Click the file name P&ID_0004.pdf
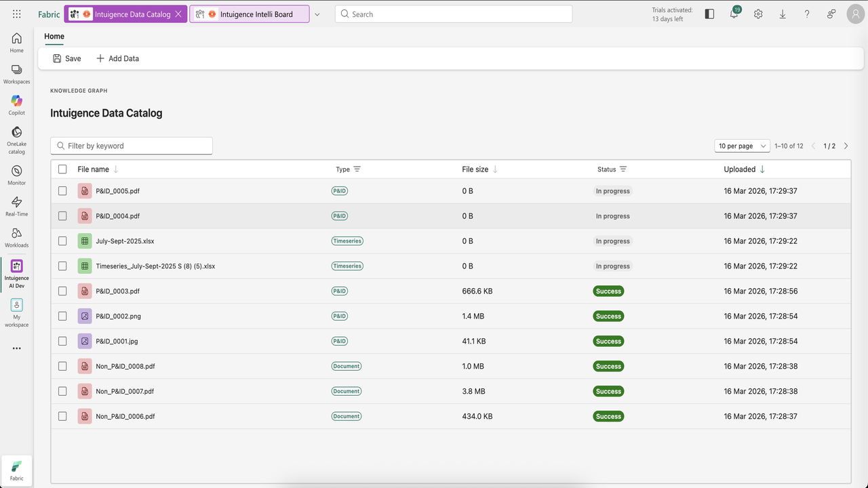 [118, 216]
